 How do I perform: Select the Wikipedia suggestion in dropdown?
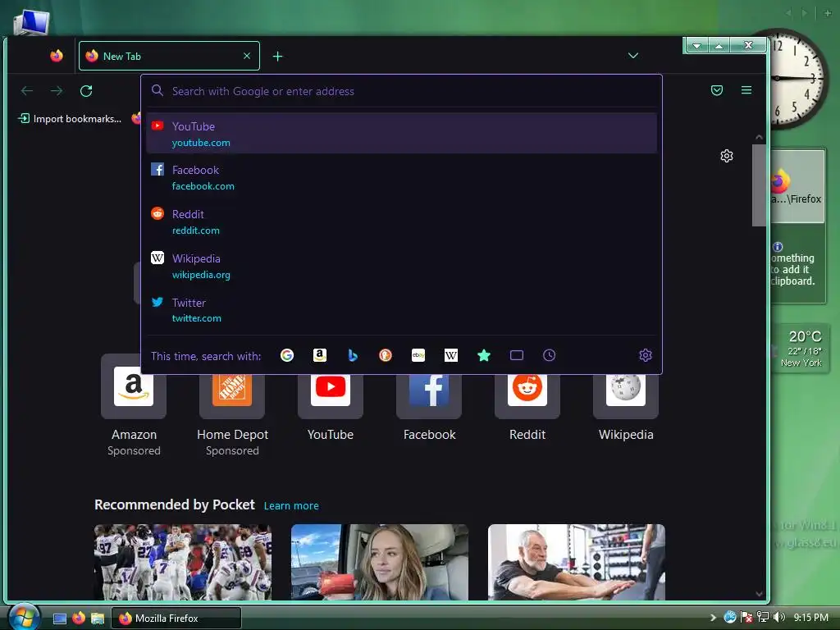tap(402, 266)
